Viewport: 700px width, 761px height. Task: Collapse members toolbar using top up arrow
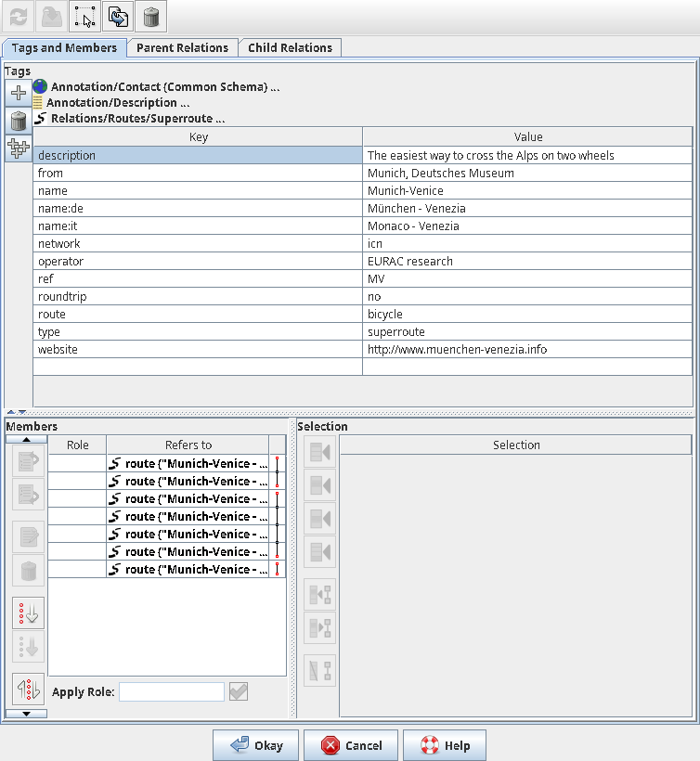pyautogui.click(x=27, y=439)
